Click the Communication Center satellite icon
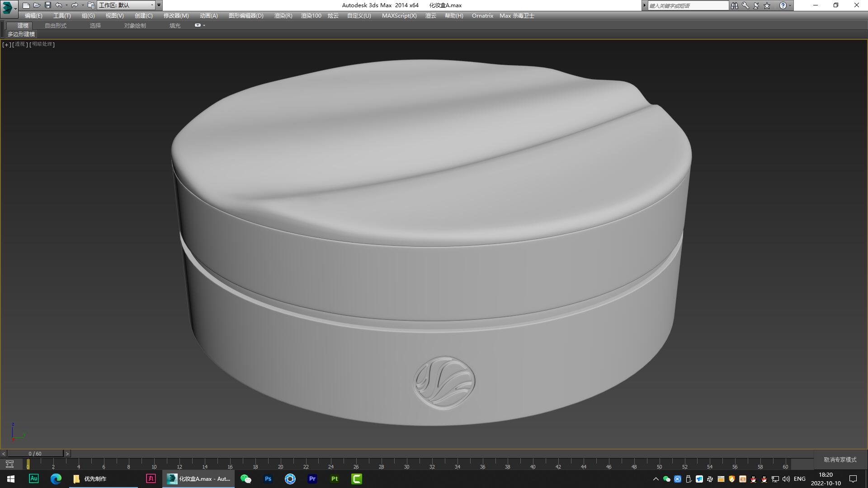This screenshot has height=488, width=868. click(755, 5)
